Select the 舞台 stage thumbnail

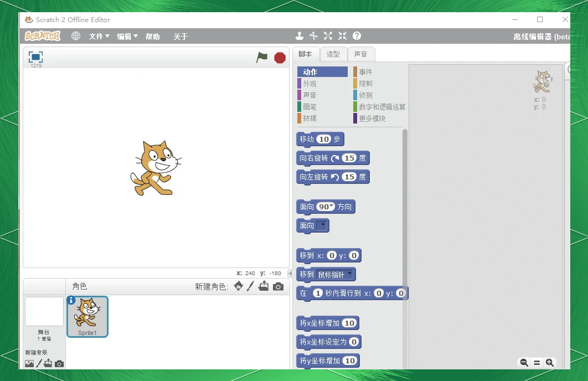pos(44,312)
